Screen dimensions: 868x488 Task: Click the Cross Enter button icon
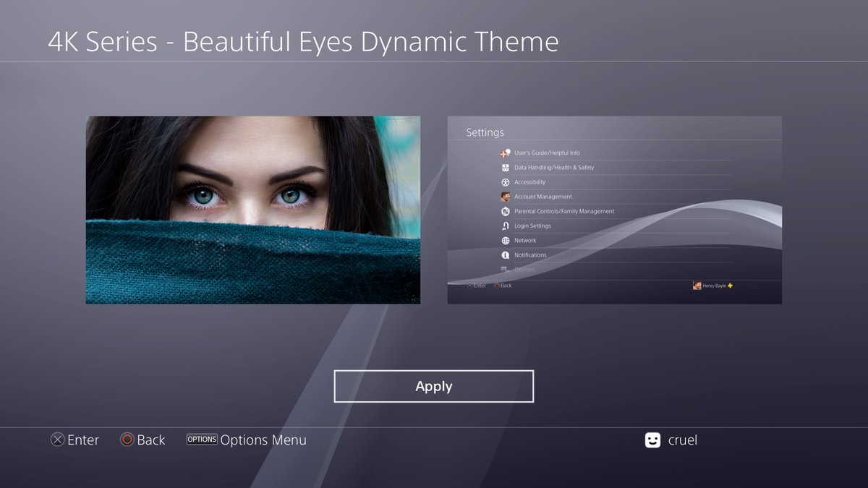pos(57,440)
